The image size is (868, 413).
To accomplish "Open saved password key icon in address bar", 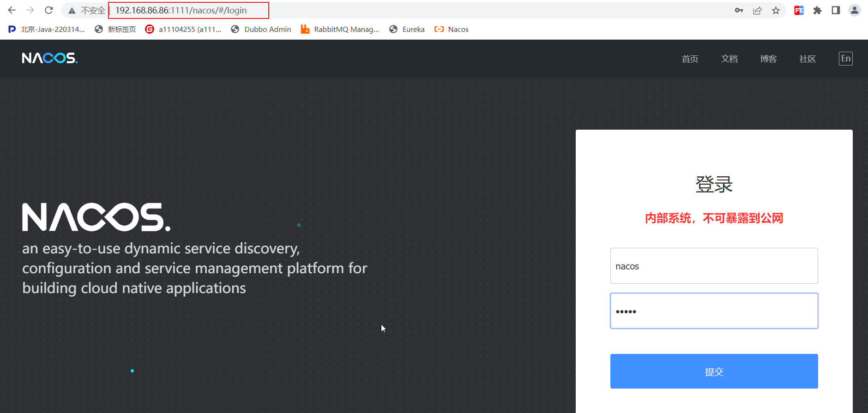I will [739, 10].
